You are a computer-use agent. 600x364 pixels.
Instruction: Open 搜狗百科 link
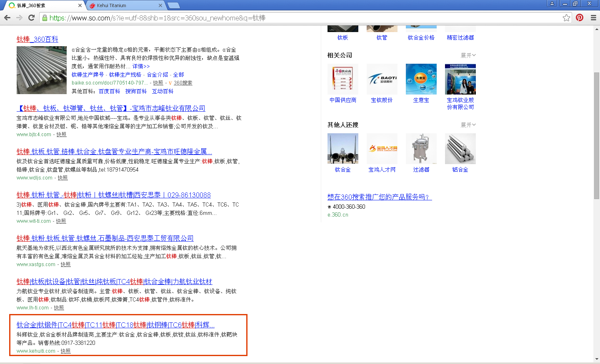(136, 91)
